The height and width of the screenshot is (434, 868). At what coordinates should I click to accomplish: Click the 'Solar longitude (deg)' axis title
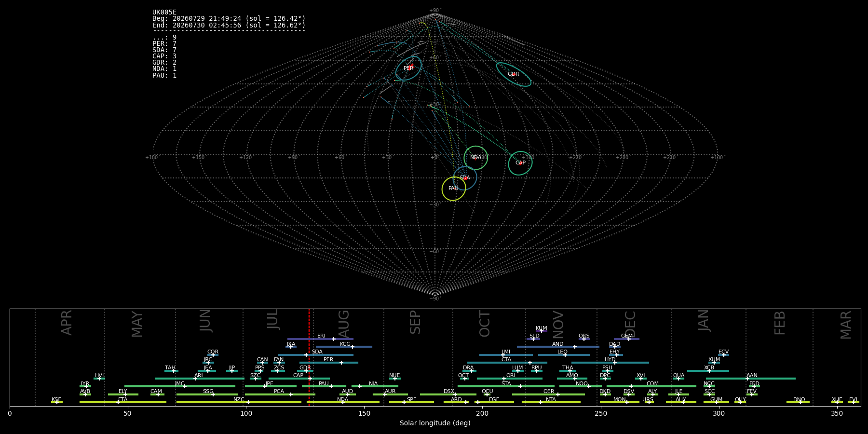pyautogui.click(x=435, y=423)
